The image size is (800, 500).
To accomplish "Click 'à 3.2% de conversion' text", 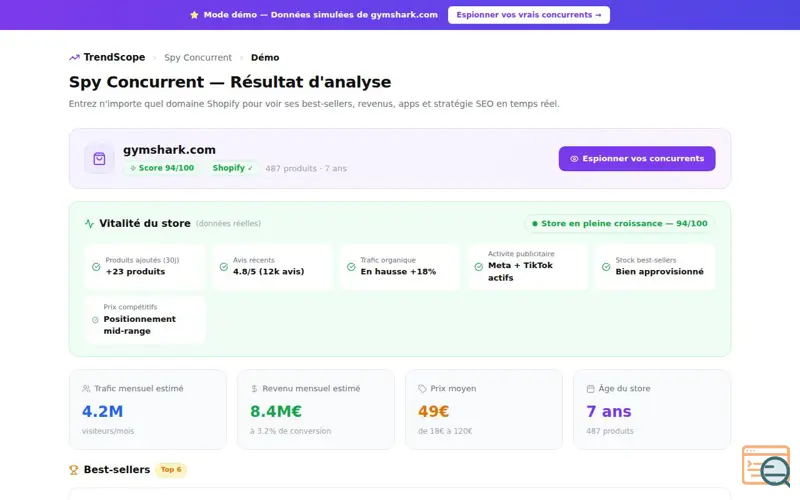I will pyautogui.click(x=290, y=431).
